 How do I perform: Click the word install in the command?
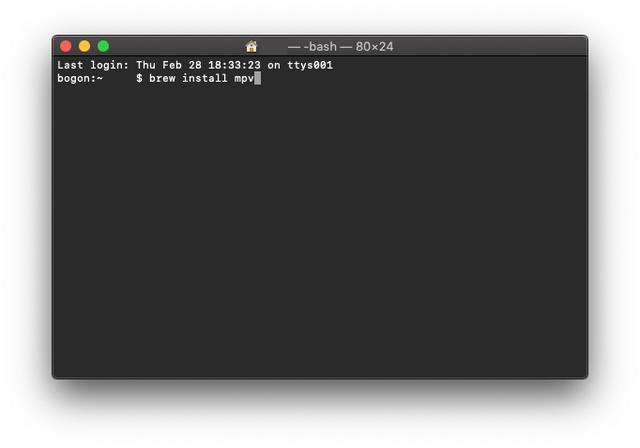coord(204,78)
